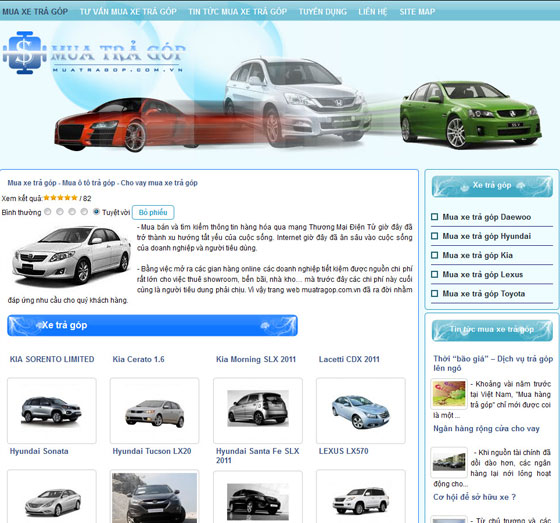Open Hyundai Santa Fe SLX 2011 link
The width and height of the screenshot is (560, 523).
click(x=258, y=456)
